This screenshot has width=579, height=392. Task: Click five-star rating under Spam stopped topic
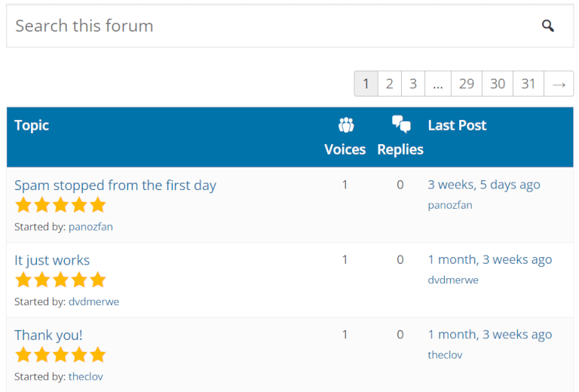click(x=60, y=205)
